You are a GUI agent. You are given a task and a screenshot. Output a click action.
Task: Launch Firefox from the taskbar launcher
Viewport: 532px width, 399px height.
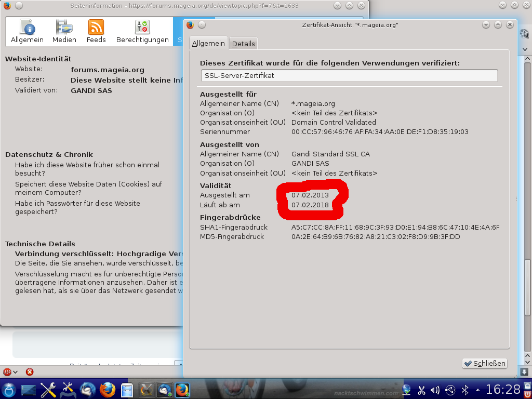107,390
